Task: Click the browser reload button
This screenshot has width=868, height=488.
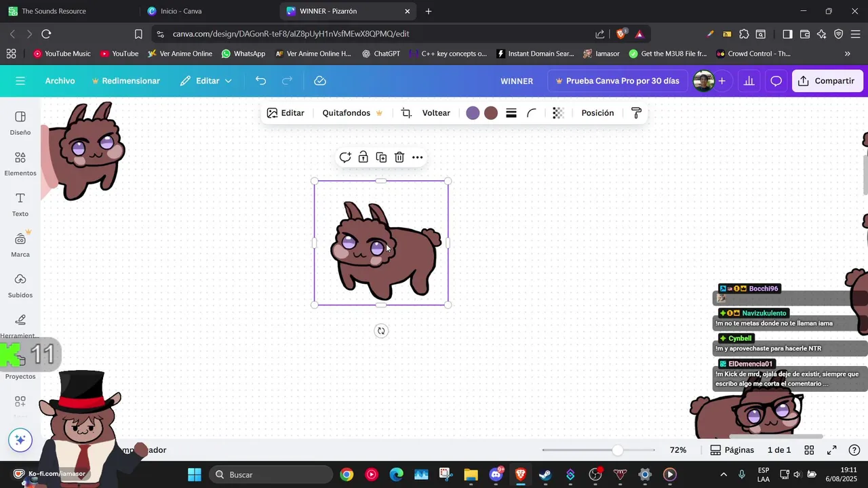Action: 46,34
